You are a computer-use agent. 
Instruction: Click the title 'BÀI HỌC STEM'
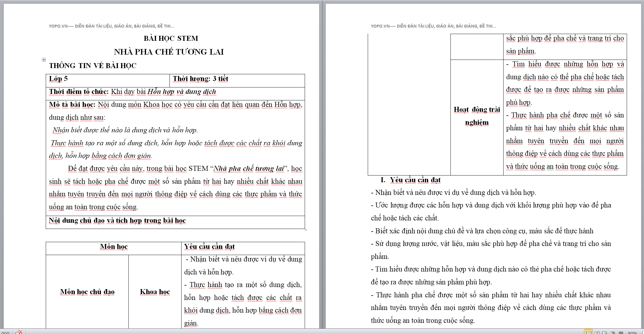[x=171, y=38]
